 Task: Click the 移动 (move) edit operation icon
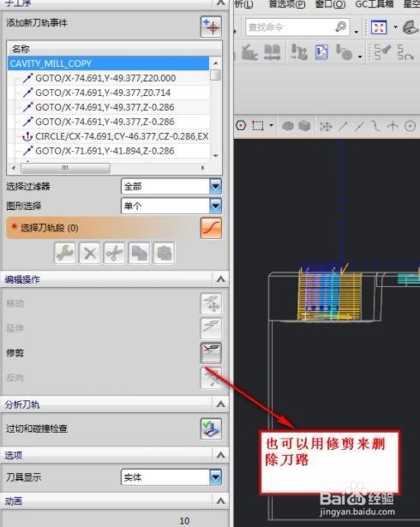(211, 303)
